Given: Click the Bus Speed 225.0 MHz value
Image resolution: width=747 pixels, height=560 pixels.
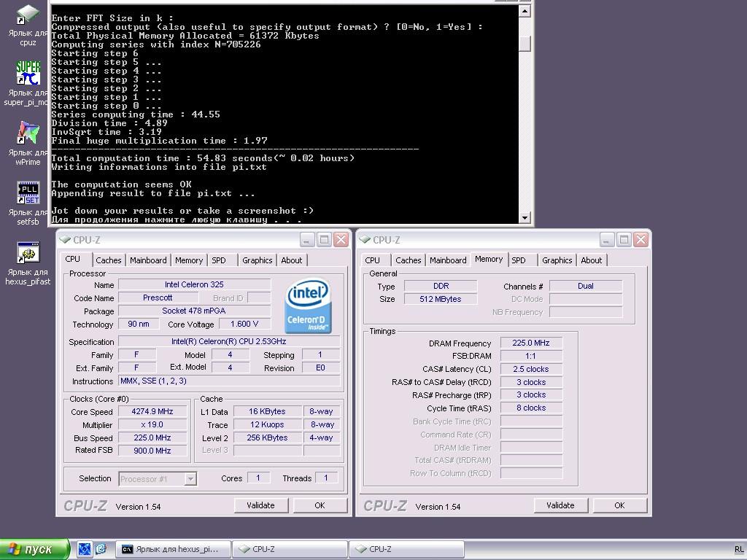Looking at the screenshot, I should pos(152,437).
